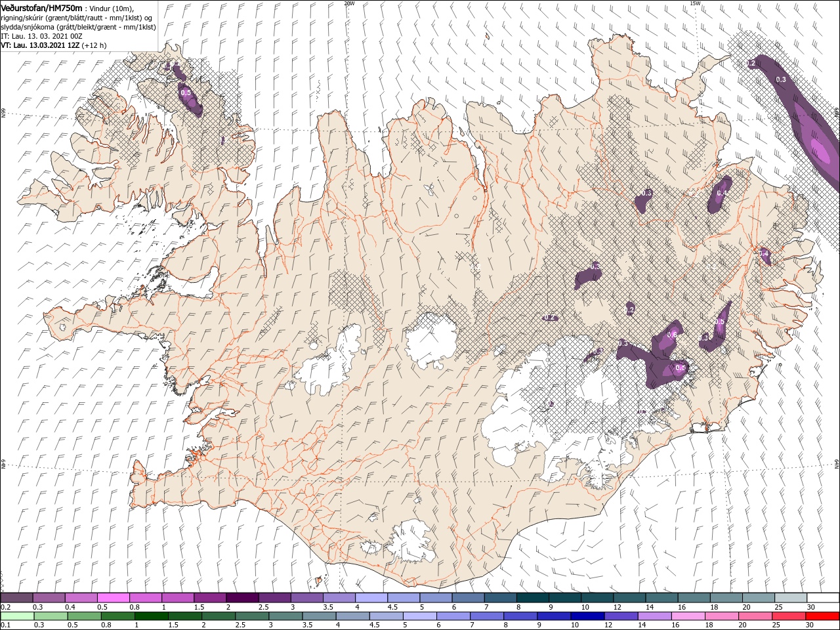Viewport: 840px width, 630px height.
Task: Pick the darkest green 1 rain legend swatch
Action: (151, 616)
